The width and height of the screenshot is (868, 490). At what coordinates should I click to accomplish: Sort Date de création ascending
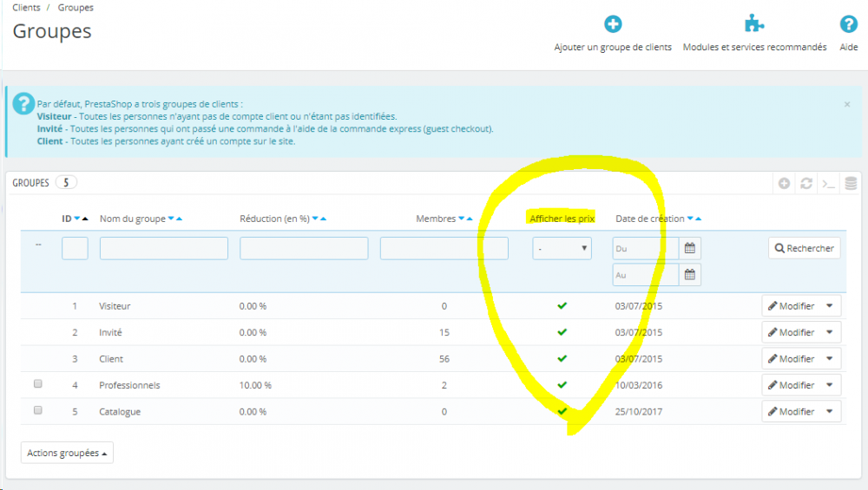tap(699, 219)
